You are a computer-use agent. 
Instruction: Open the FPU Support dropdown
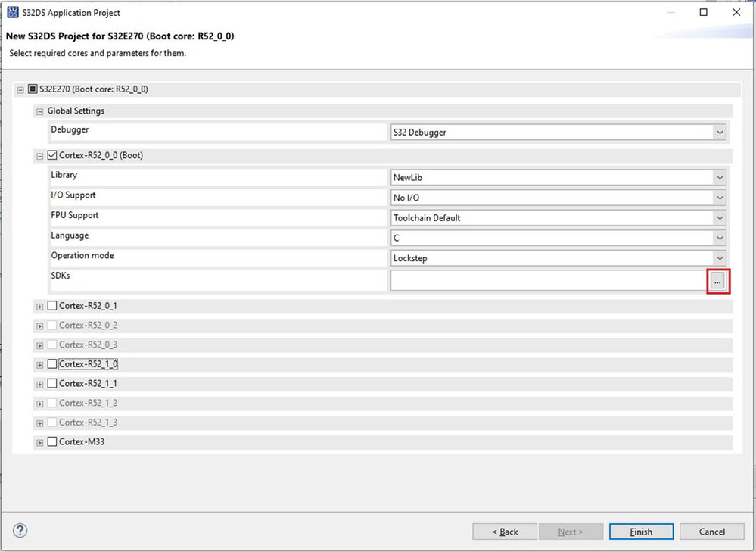(x=558, y=218)
